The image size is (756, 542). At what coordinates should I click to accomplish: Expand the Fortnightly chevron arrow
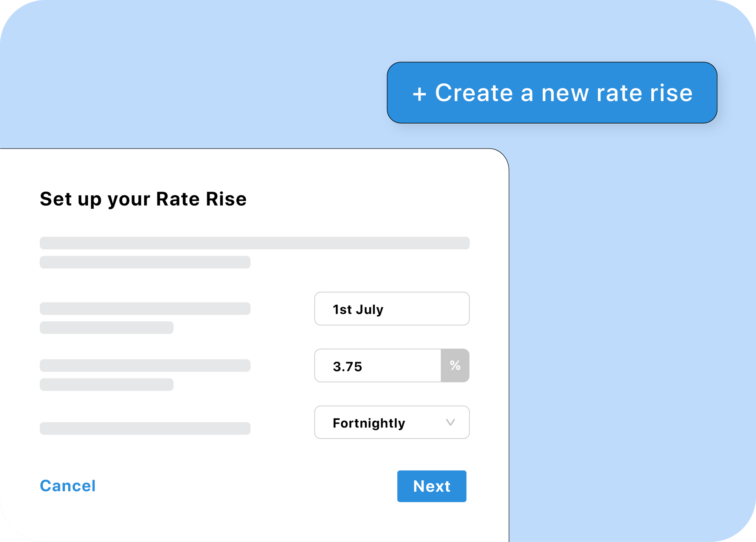point(450,422)
